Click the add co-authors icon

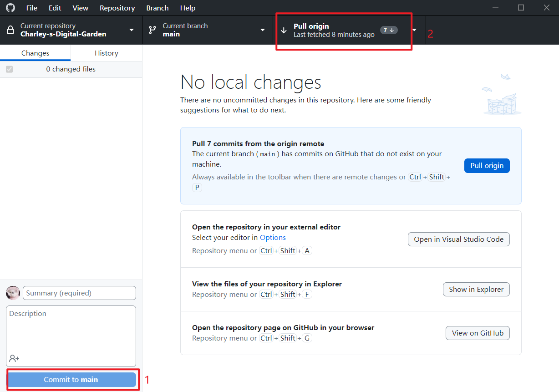[x=14, y=358]
